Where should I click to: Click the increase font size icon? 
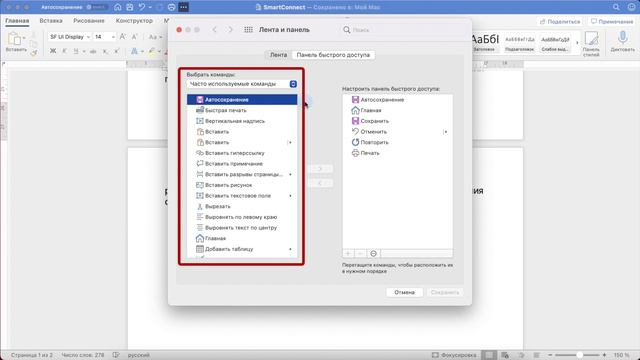coord(123,37)
